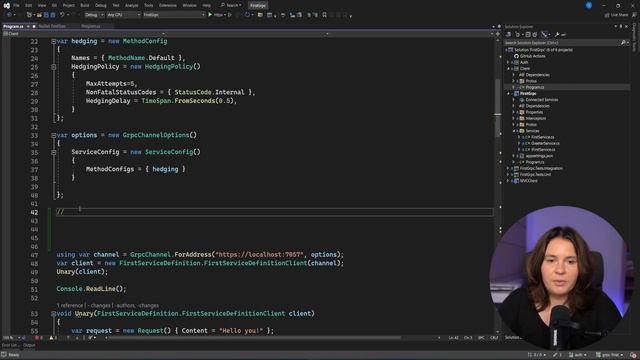Open the Debug menu
This screenshot has height=360, width=640.
[x=100, y=5]
